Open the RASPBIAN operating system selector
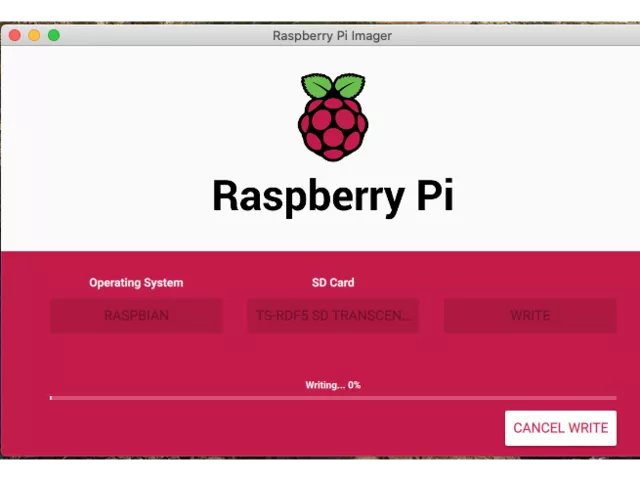 (136, 315)
